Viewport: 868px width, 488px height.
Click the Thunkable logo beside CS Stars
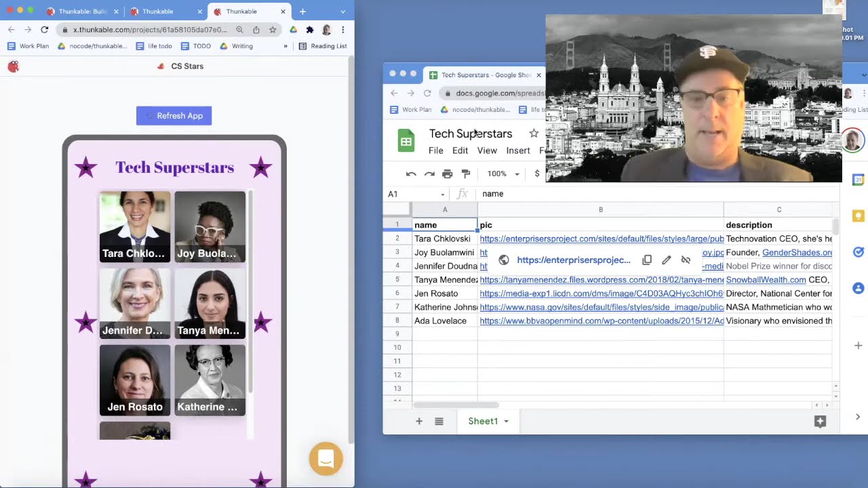14,66
